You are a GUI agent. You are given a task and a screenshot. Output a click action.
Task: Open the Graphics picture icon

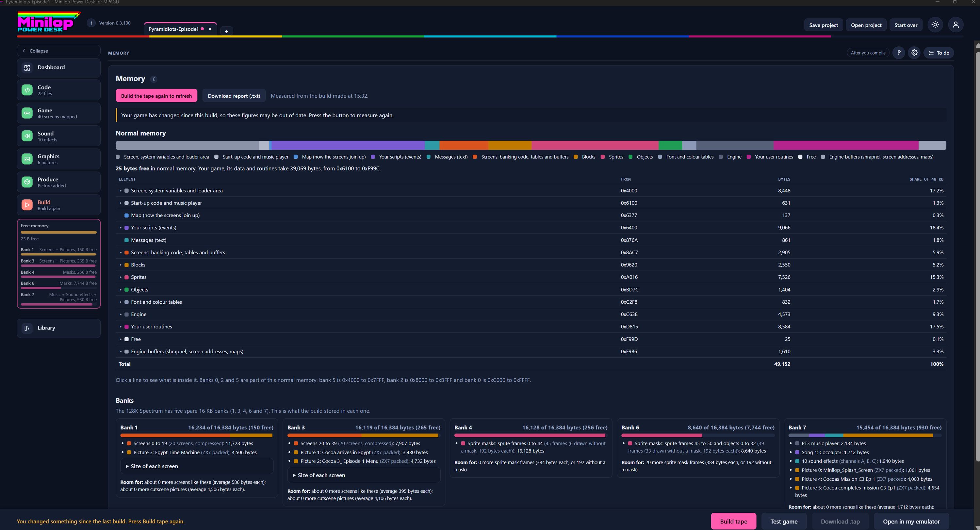coord(27,159)
